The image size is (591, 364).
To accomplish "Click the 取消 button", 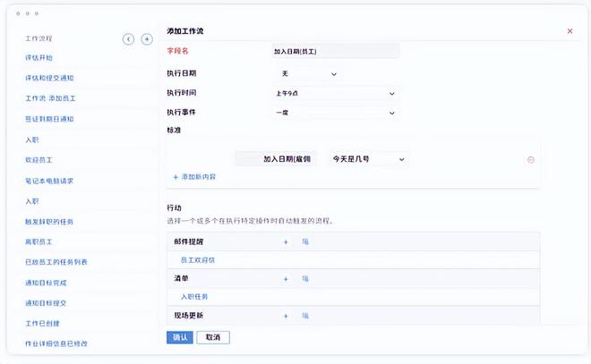I will coord(213,337).
